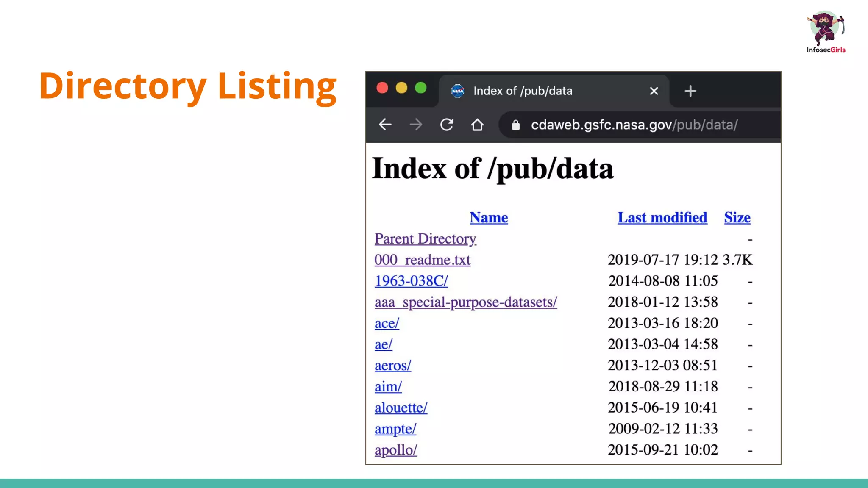Reload the page with refresh icon
This screenshot has width=868, height=488.
447,125
